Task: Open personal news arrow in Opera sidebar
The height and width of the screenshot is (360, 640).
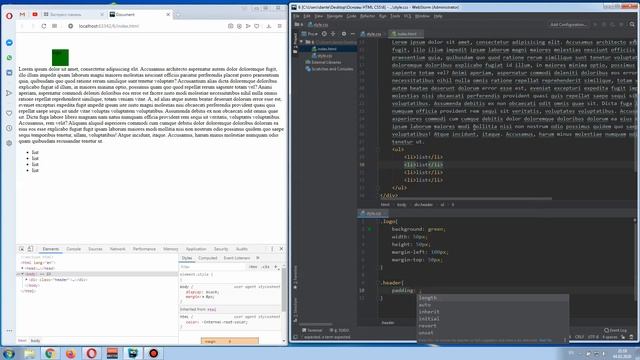Action: tap(9, 93)
